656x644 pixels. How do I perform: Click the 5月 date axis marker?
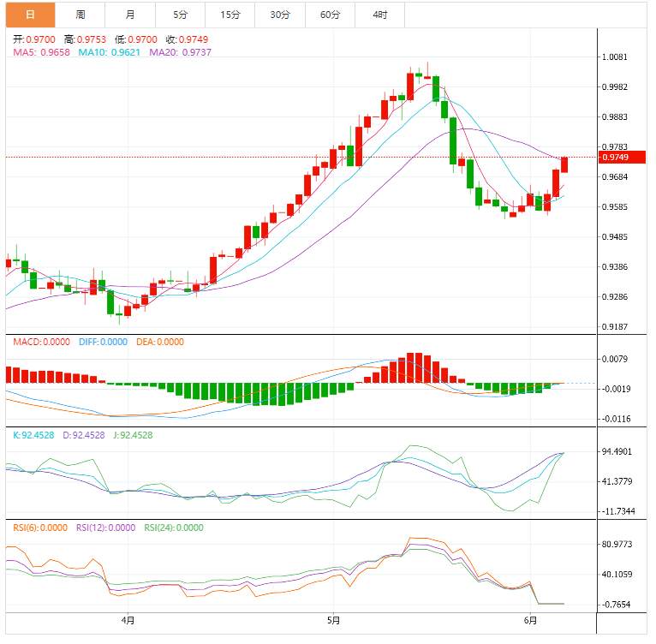[x=333, y=620]
